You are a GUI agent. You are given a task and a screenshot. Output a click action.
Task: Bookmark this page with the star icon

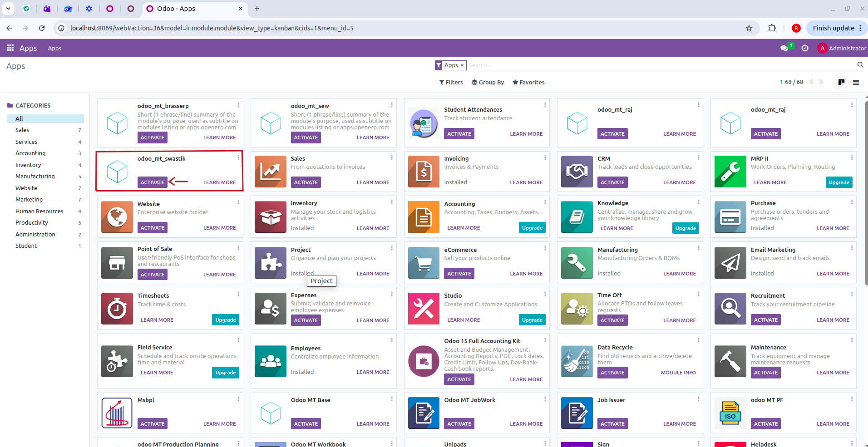pyautogui.click(x=749, y=28)
